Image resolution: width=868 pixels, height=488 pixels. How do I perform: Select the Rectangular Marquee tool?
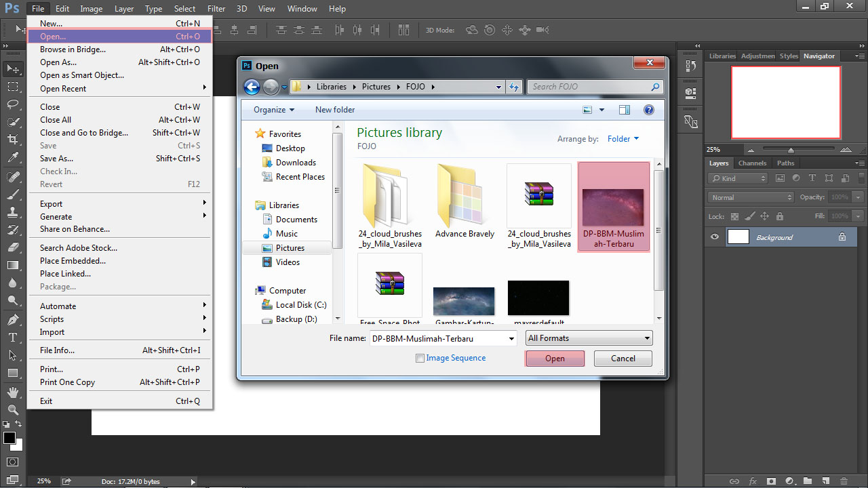pos(13,87)
